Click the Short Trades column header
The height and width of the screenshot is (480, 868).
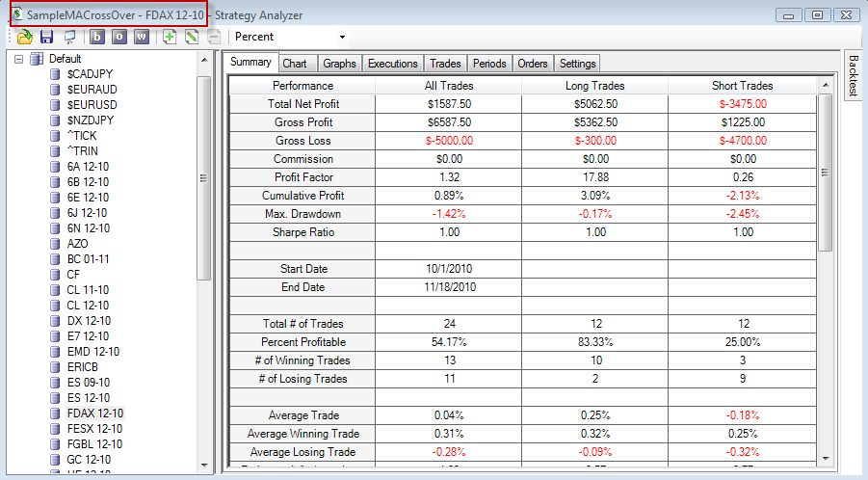[x=743, y=86]
